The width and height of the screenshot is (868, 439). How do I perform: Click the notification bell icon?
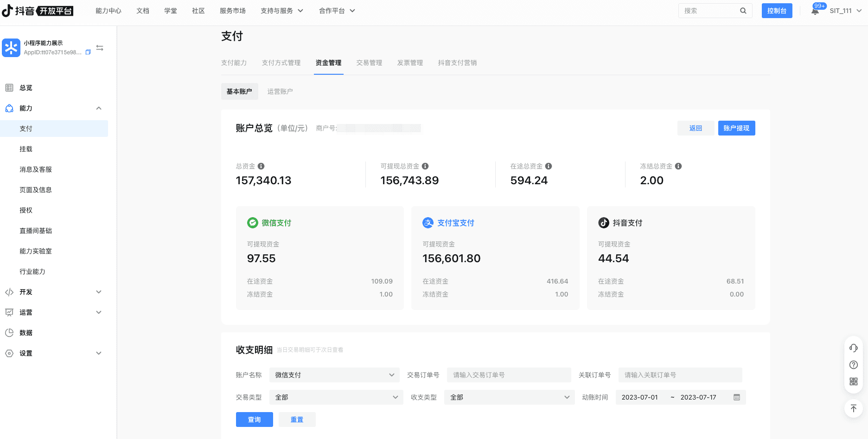(815, 11)
